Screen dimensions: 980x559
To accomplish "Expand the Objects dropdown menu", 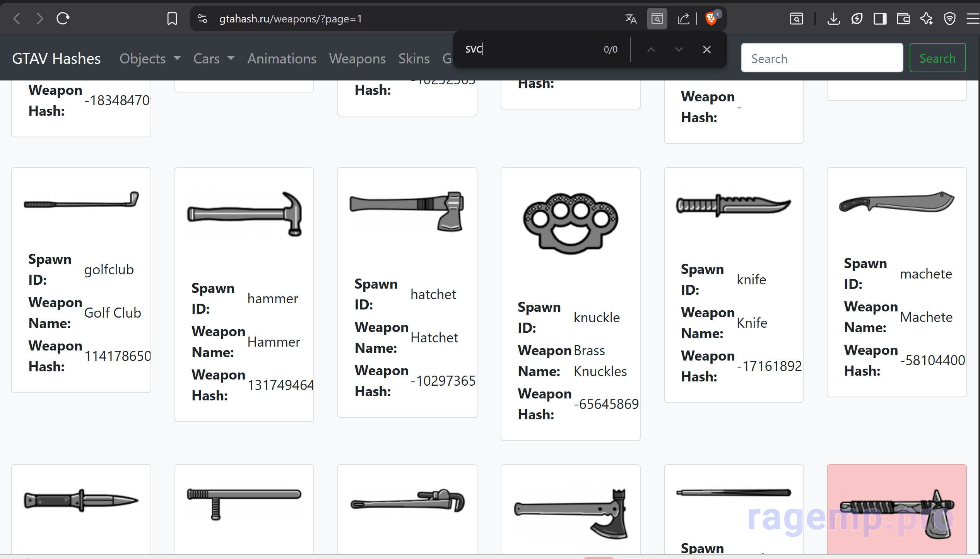I will click(x=150, y=58).
